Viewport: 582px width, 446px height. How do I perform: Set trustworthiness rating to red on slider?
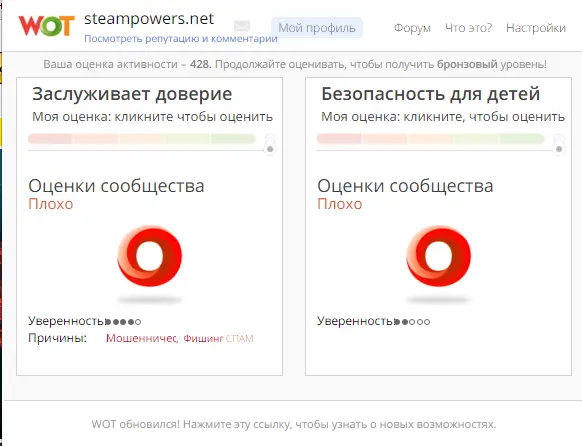point(50,139)
